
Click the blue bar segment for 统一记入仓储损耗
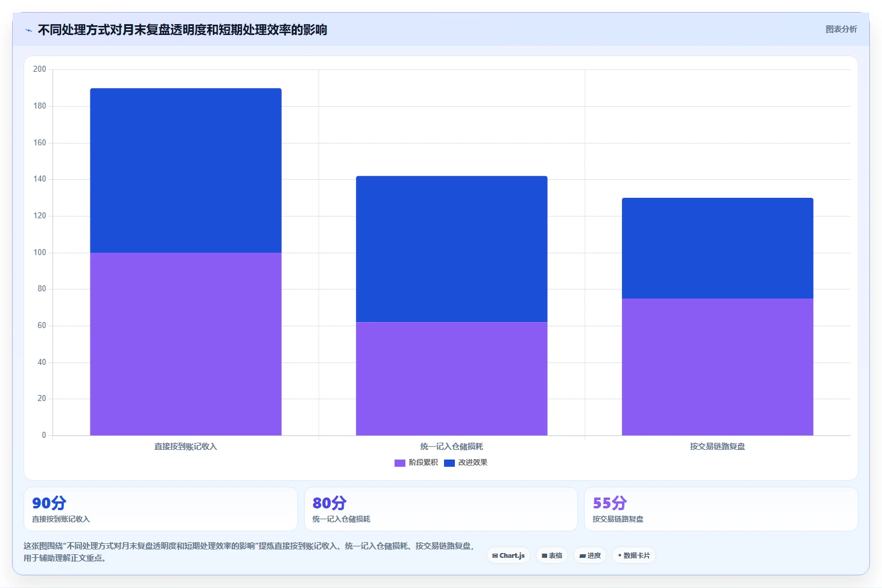[x=452, y=249]
